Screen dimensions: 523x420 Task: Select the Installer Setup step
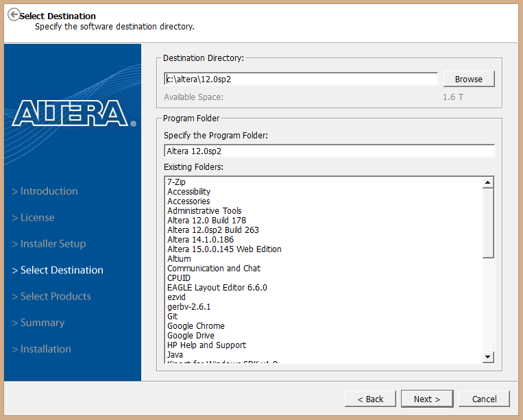tap(49, 244)
